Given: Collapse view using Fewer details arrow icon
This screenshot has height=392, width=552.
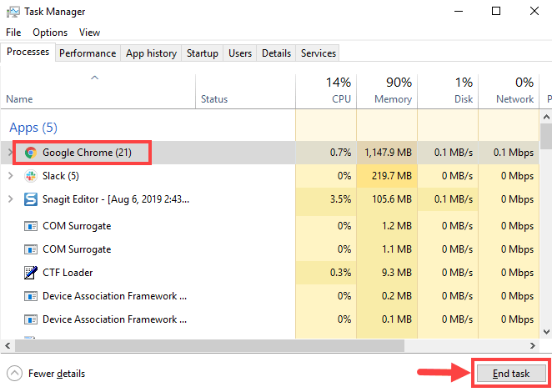Looking at the screenshot, I should coord(14,374).
